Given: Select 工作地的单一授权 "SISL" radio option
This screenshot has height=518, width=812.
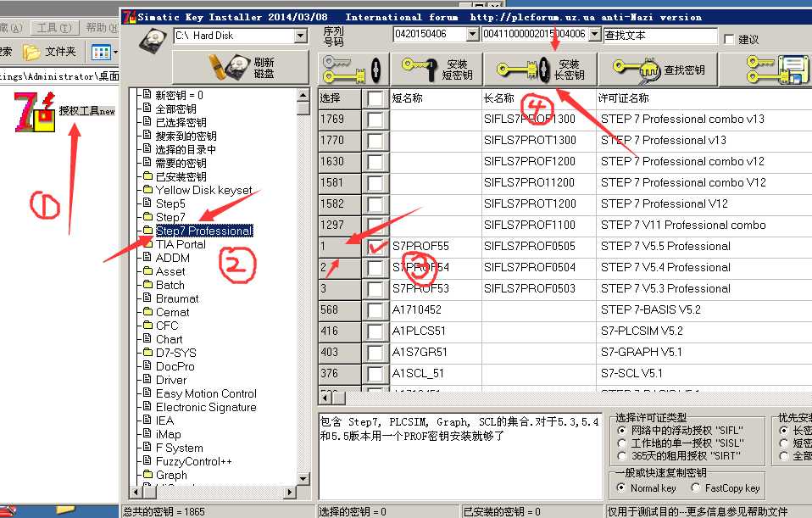Looking at the screenshot, I should point(622,443).
